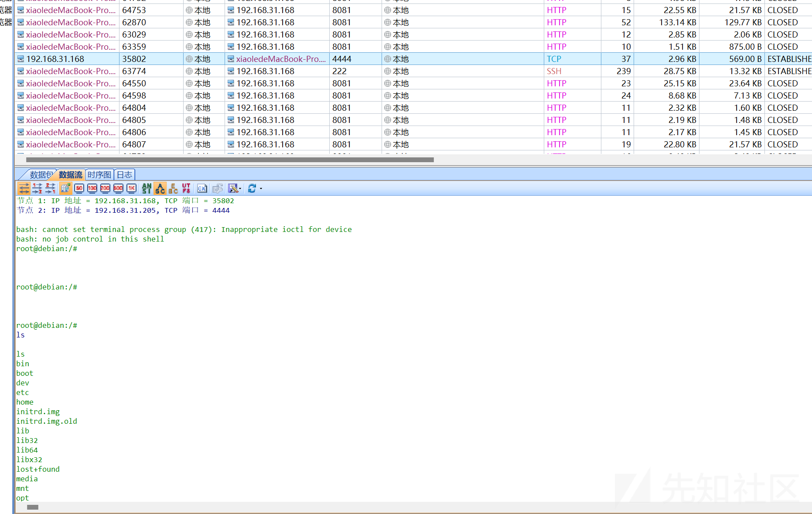
Task: Click the greyed-out export icon in the toolbar
Action: click(x=217, y=188)
